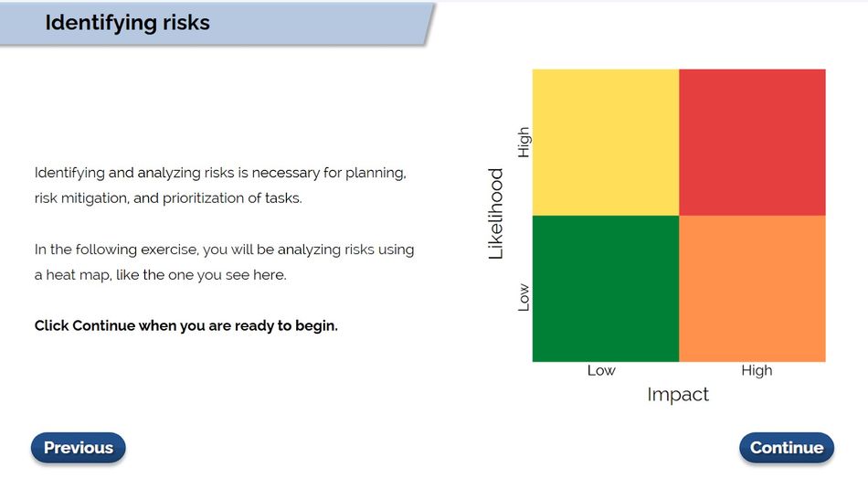
Task: Select the red high-impact, high-likelihood quadrant
Action: pos(752,143)
